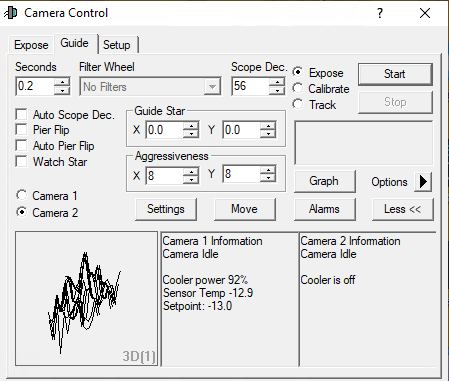Image resolution: width=449 pixels, height=381 pixels.
Task: Increase Guide Star X with up arrow
Action: (191, 126)
